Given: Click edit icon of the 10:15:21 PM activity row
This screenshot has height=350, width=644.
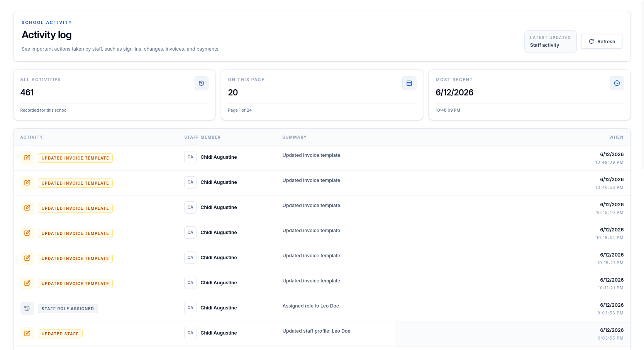Looking at the screenshot, I should click(x=27, y=258).
